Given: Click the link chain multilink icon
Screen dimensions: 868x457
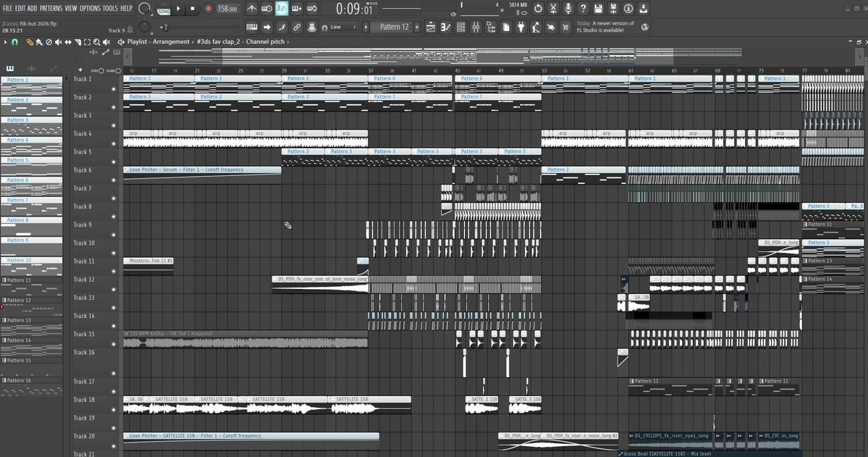Looking at the screenshot, I should tap(297, 27).
